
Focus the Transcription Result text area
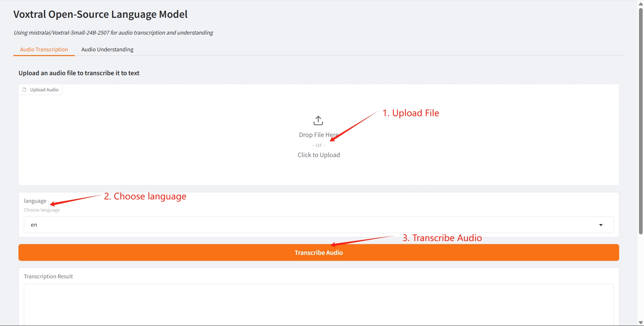point(318,304)
